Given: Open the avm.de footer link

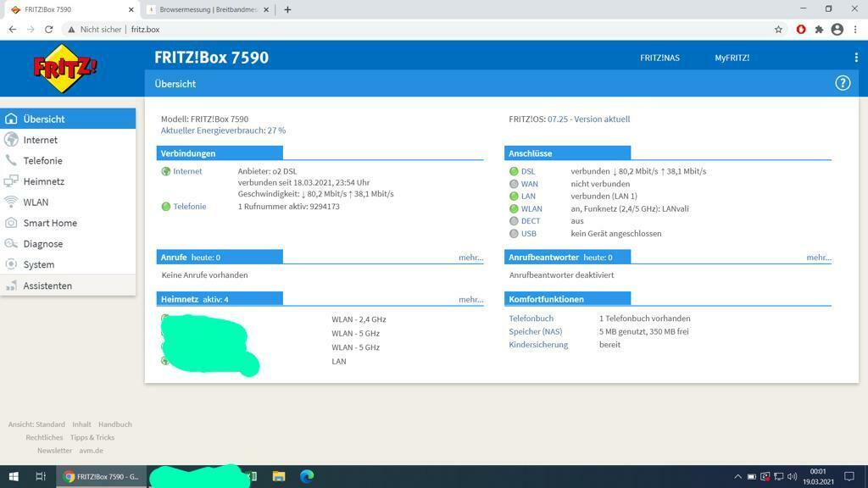Looking at the screenshot, I should [x=91, y=451].
